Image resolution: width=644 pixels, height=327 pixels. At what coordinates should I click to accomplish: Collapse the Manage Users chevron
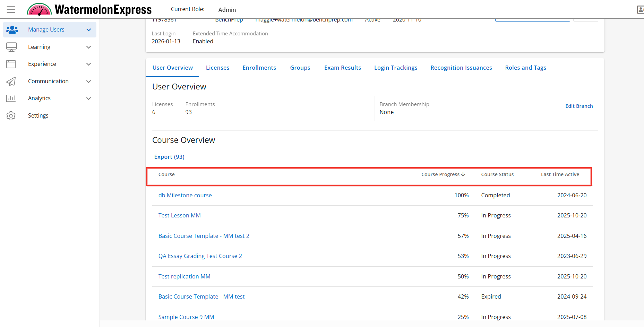89,30
